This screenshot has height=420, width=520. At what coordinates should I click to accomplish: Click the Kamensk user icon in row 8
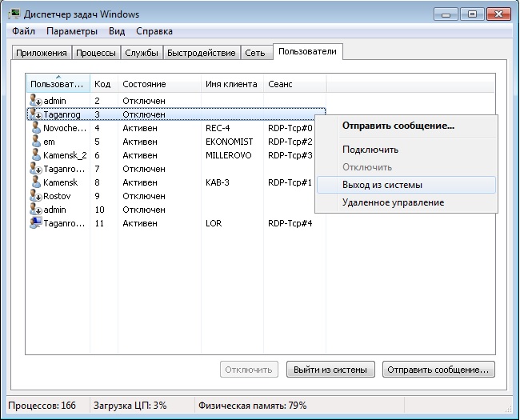tap(35, 182)
